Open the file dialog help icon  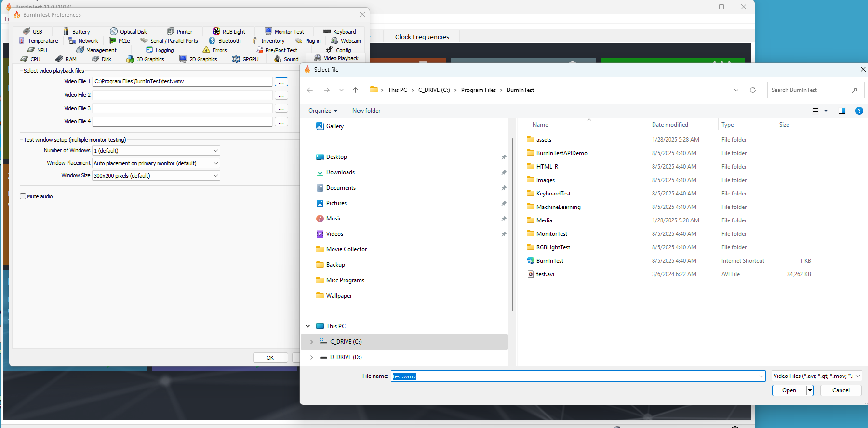pyautogui.click(x=859, y=111)
